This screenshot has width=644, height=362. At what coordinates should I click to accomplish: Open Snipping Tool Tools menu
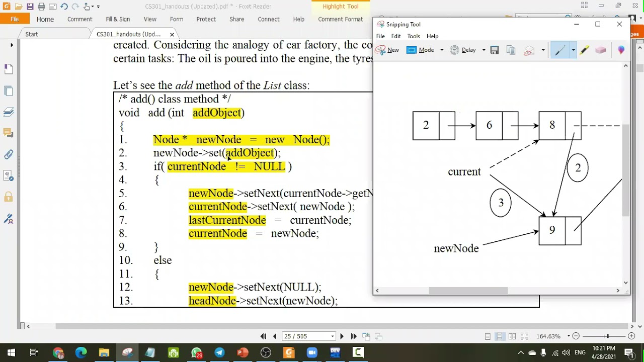coord(414,36)
